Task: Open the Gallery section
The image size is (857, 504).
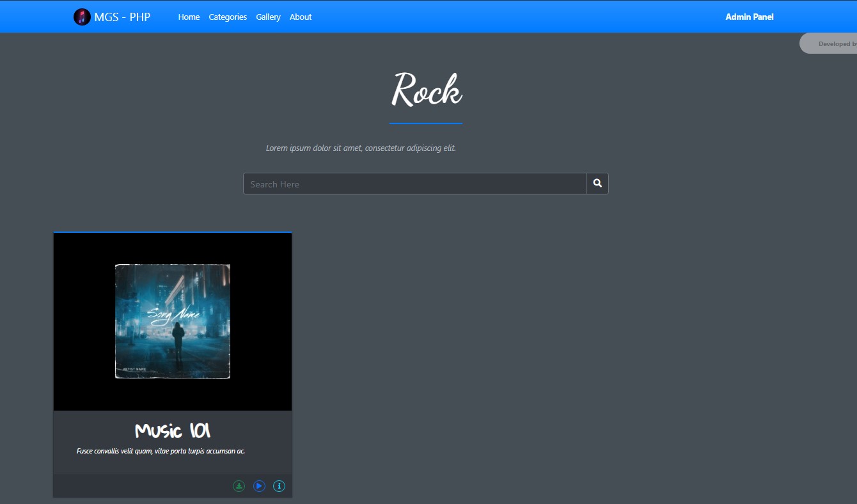Action: click(268, 17)
